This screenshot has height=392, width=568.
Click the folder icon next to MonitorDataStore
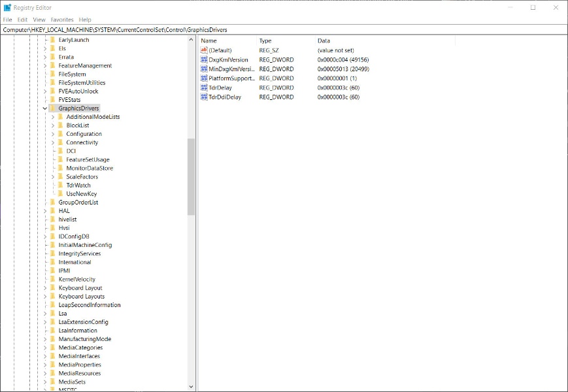click(60, 169)
